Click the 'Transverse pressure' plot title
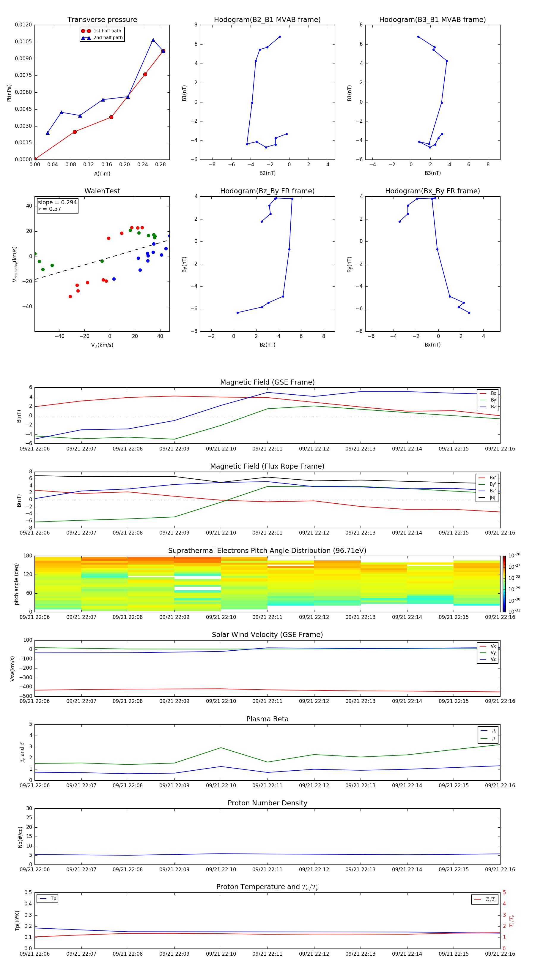The width and height of the screenshot is (535, 980). click(x=102, y=20)
